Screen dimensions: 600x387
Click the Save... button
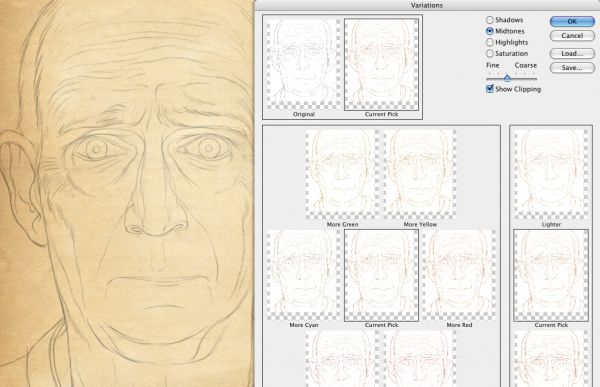point(572,68)
